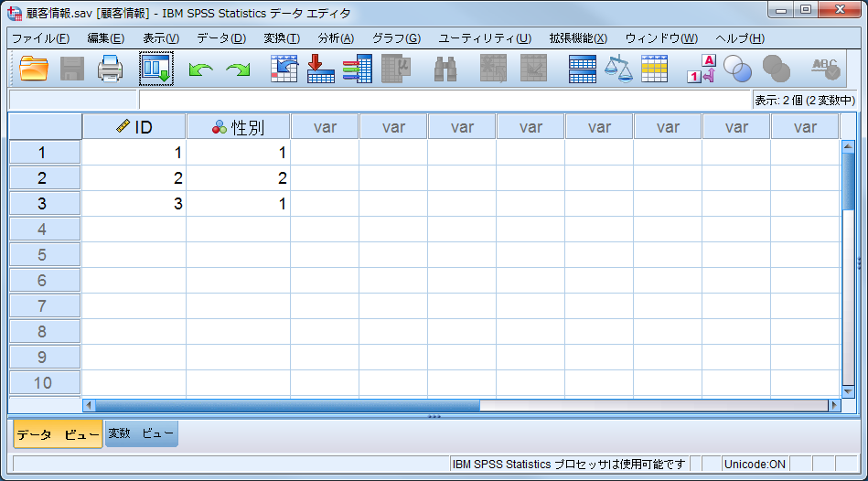Click the horizontal scrollbar right arrow
This screenshot has width=868, height=481.
(834, 405)
